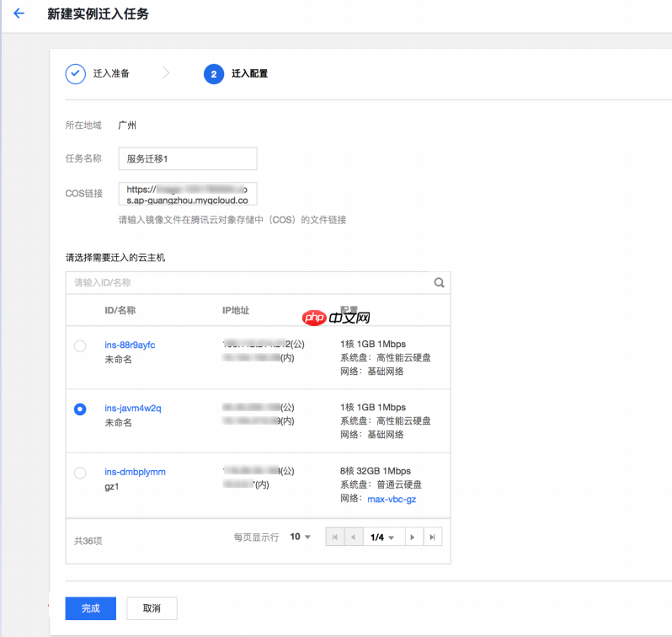Open the 迁入准备 step

pyautogui.click(x=111, y=74)
